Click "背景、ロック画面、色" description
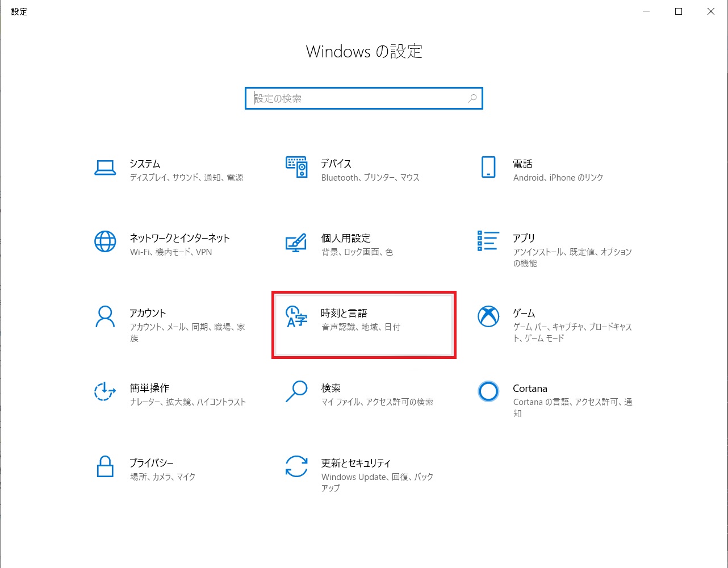This screenshot has width=728, height=568. pyautogui.click(x=357, y=252)
